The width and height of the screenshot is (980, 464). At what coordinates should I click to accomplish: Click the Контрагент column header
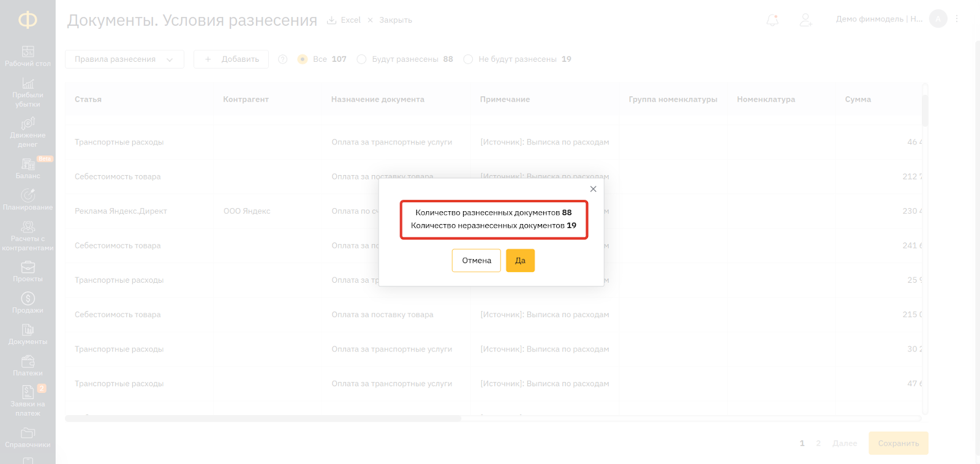pyautogui.click(x=246, y=99)
